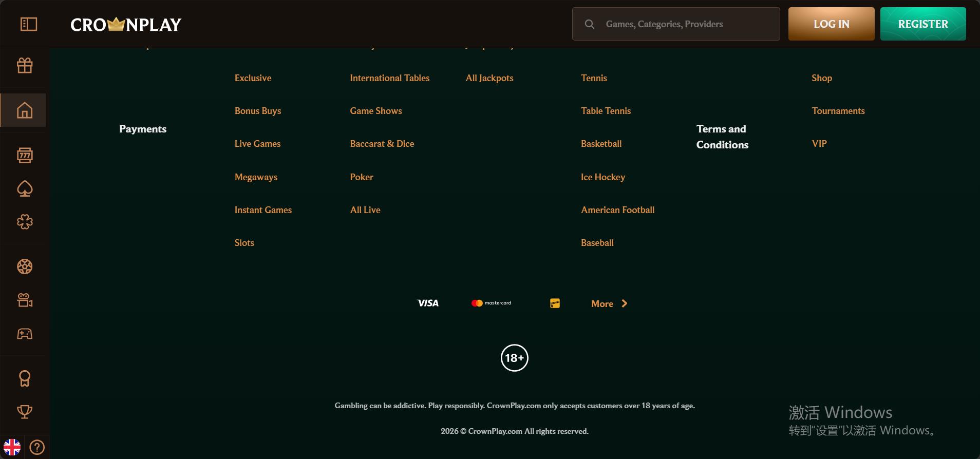
Task: Open the help question mark icon
Action: click(37, 447)
